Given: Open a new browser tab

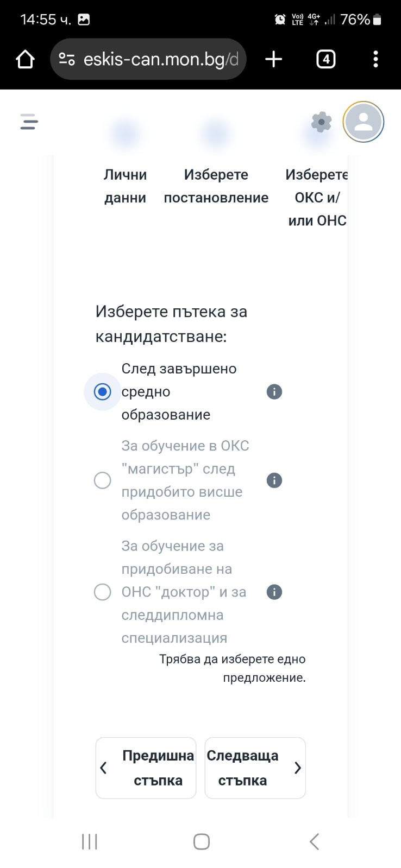Looking at the screenshot, I should click(273, 59).
